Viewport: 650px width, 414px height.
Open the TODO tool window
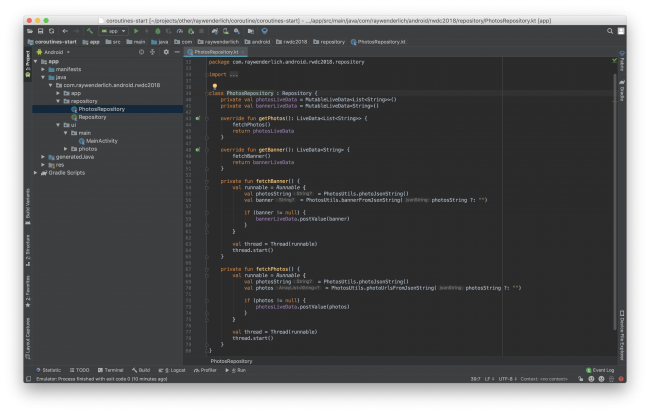pos(79,370)
